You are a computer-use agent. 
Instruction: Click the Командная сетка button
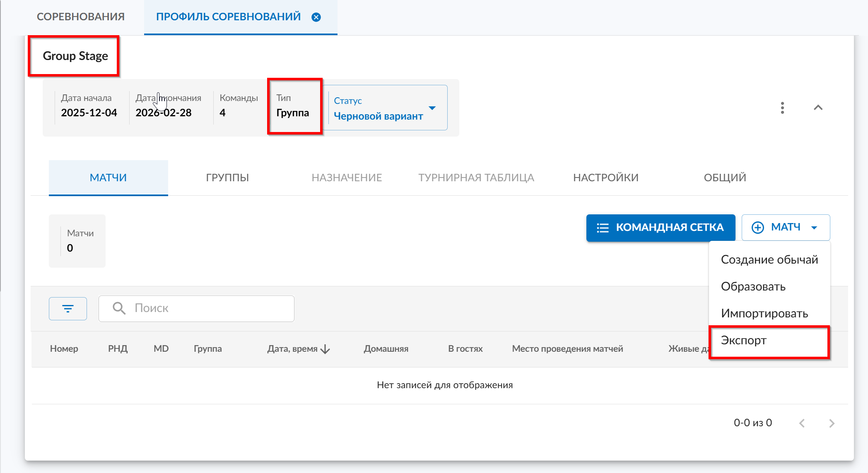click(661, 228)
